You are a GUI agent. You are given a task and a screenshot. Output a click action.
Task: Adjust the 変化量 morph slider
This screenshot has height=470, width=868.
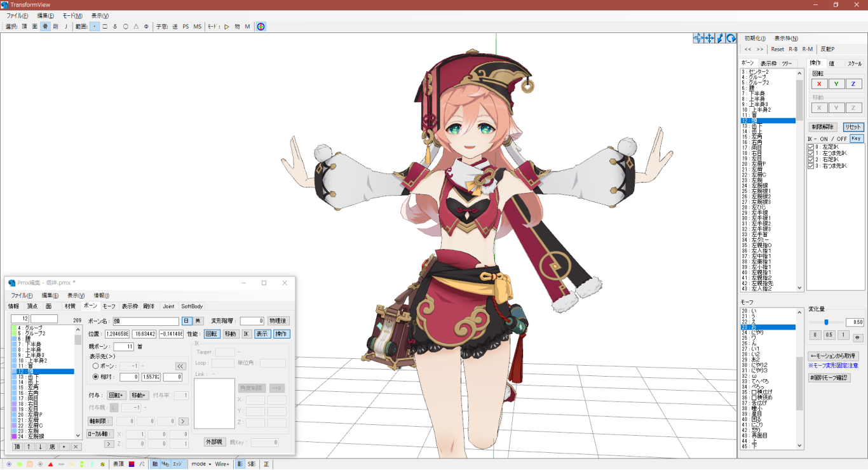[827, 322]
